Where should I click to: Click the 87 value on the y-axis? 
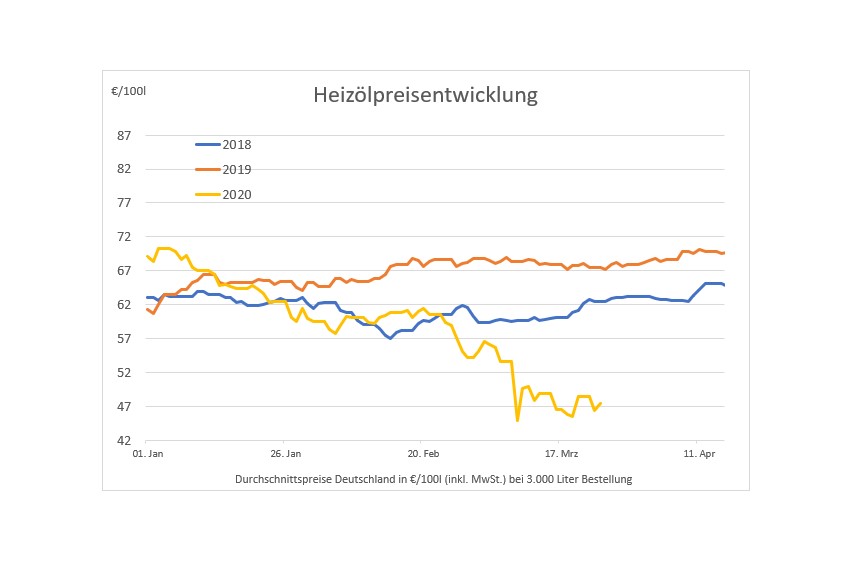pos(124,135)
